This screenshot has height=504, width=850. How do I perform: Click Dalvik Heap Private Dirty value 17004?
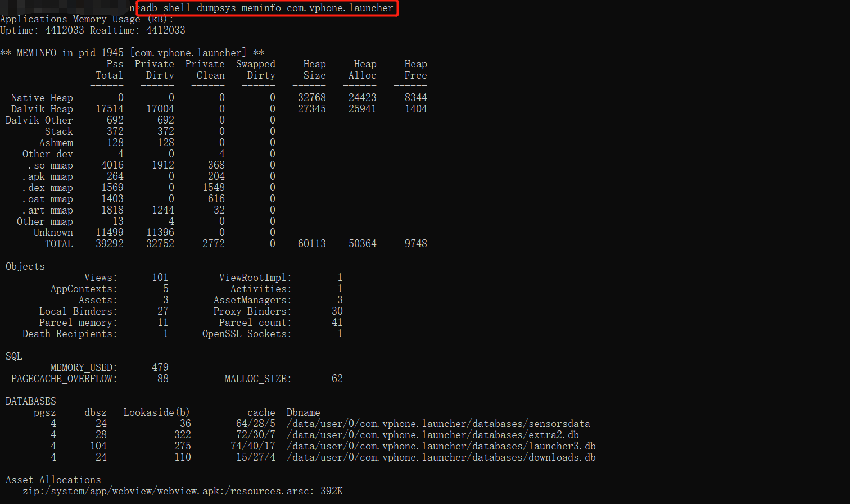[160, 109]
